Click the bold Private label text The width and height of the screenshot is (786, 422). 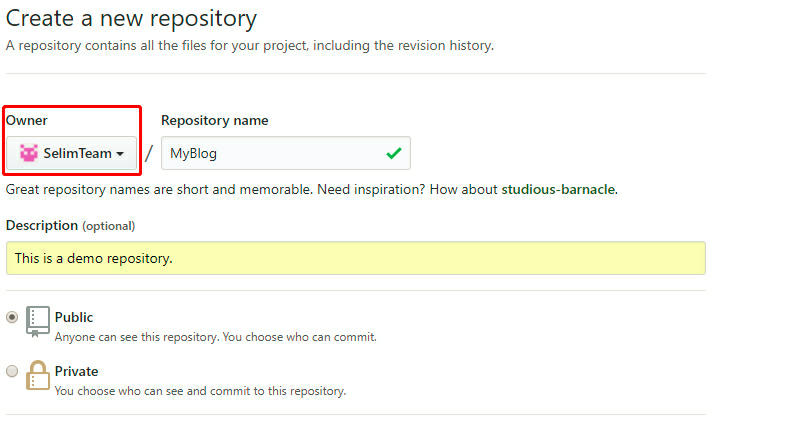(x=76, y=371)
